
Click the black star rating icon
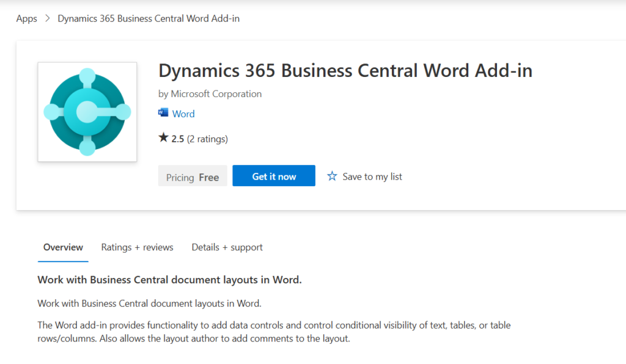163,138
